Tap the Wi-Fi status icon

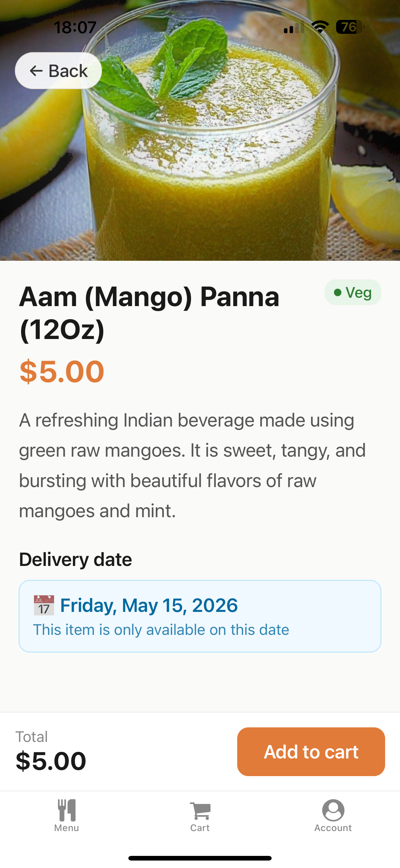[x=320, y=27]
